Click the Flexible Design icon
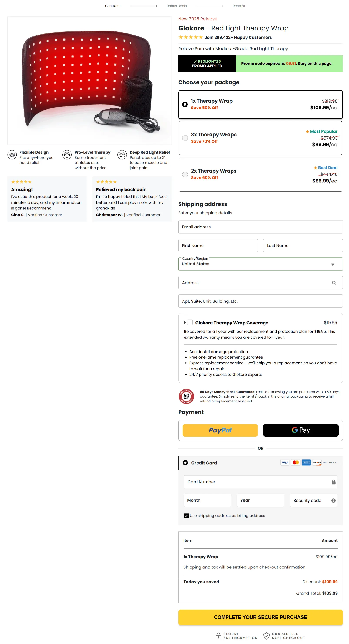Screen dimensions: 349x644 [x=12, y=155]
